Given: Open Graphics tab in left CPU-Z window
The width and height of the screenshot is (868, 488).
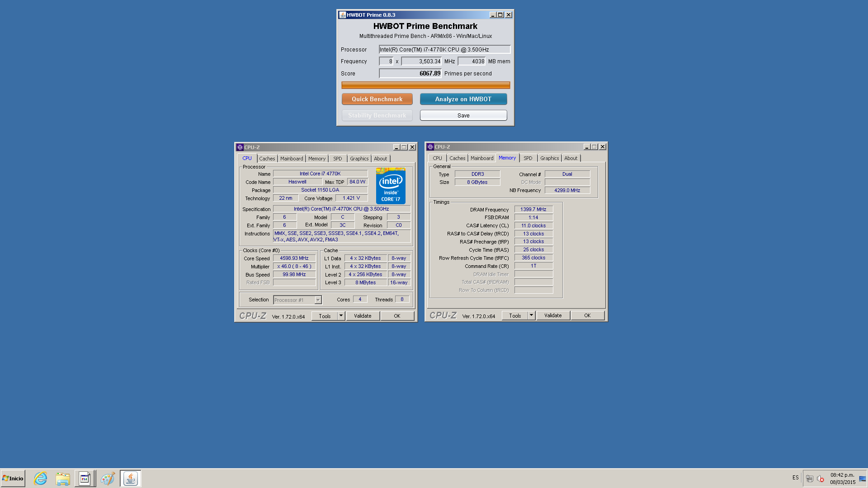Looking at the screenshot, I should (x=359, y=159).
